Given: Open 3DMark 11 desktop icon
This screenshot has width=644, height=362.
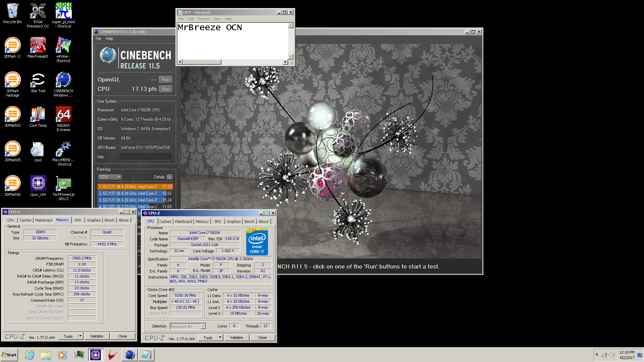Looking at the screenshot, I should coord(12,48).
